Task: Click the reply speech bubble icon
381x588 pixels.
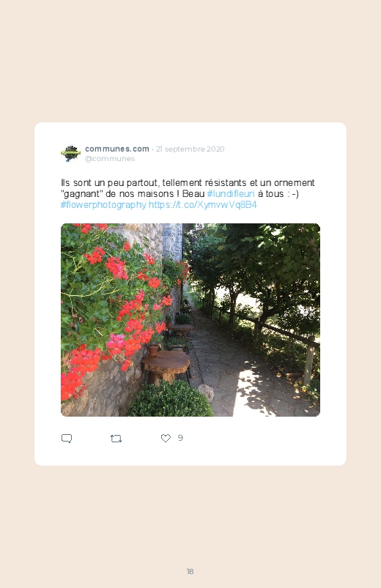Action: [67, 439]
